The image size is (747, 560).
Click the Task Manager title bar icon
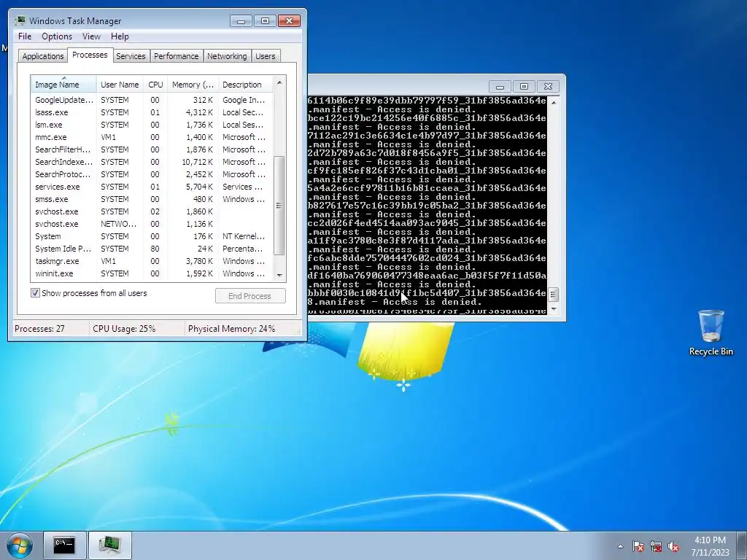(20, 20)
